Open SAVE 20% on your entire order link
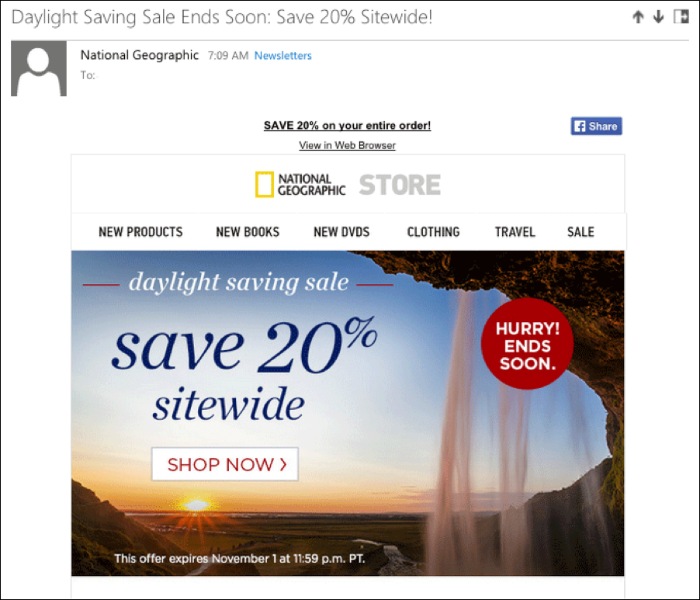700x600 pixels. coord(347,126)
